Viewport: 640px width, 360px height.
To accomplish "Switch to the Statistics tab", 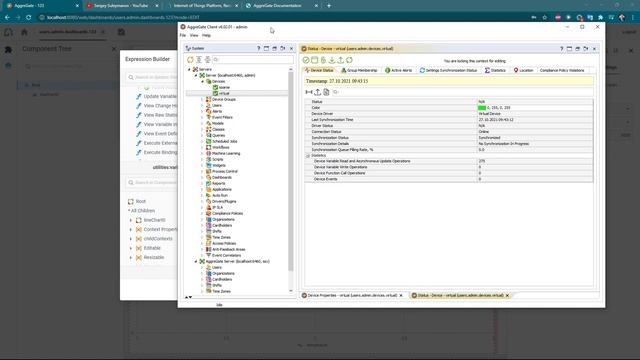I will coord(495,71).
